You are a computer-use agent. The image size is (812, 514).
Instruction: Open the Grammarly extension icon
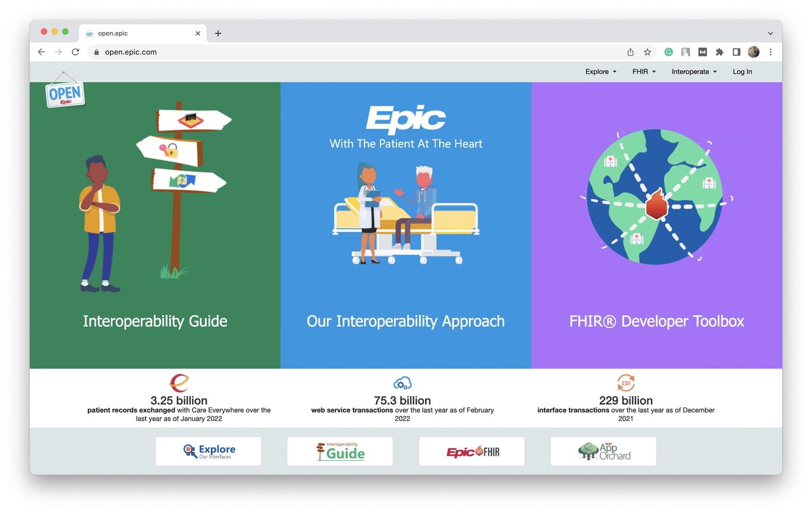(668, 52)
